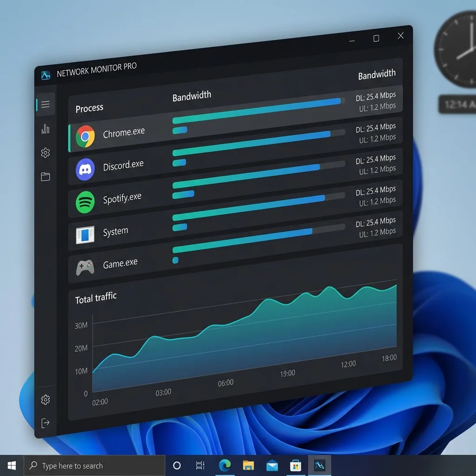Click the 19:00 time axis label
476x476 pixels.
point(287,373)
